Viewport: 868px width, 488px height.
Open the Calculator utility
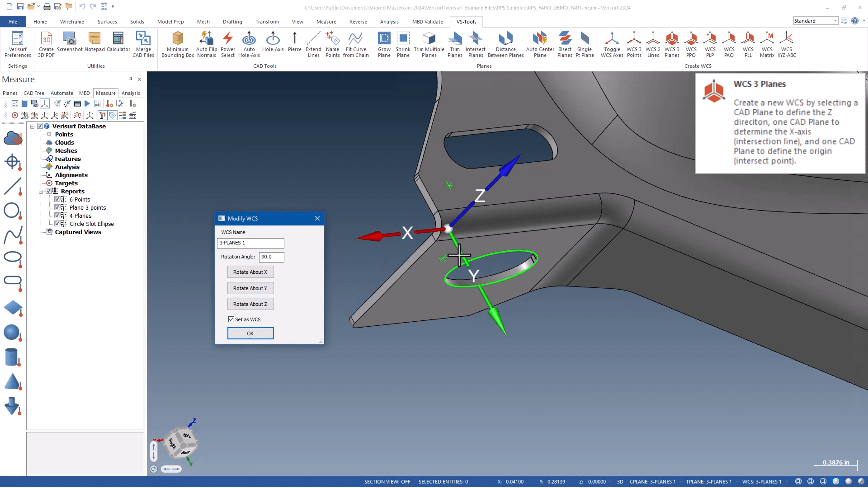pyautogui.click(x=118, y=42)
